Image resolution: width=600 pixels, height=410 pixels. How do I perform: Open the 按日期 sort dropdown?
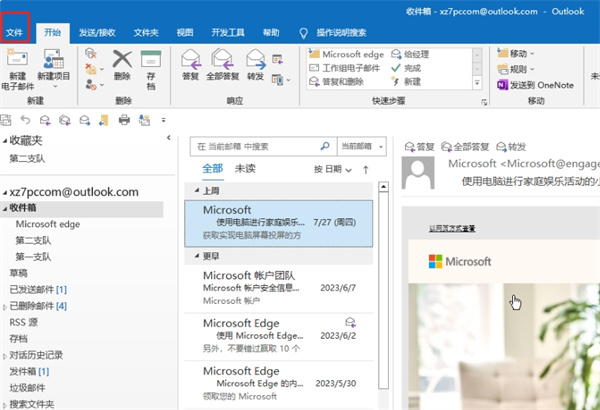coord(333,169)
